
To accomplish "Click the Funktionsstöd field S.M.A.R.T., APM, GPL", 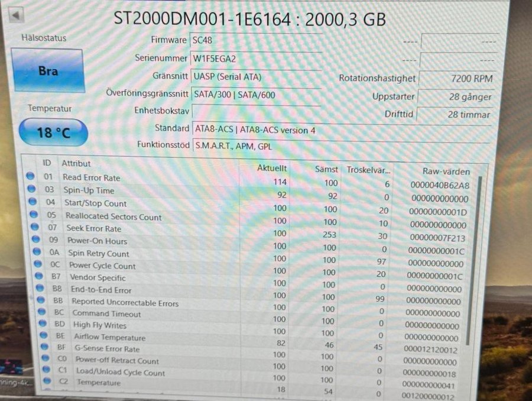I will 340,146.
